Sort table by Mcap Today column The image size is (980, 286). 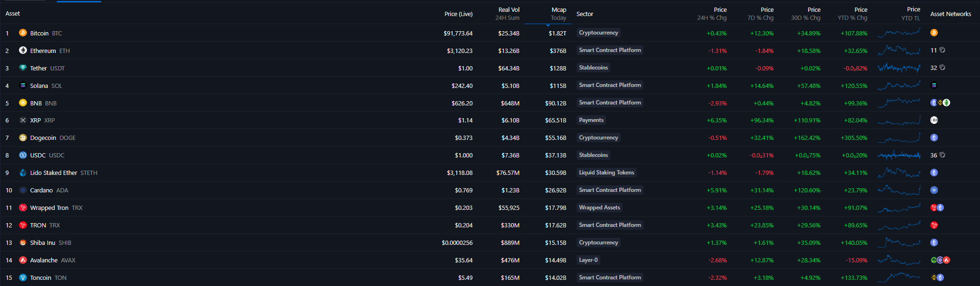click(558, 14)
